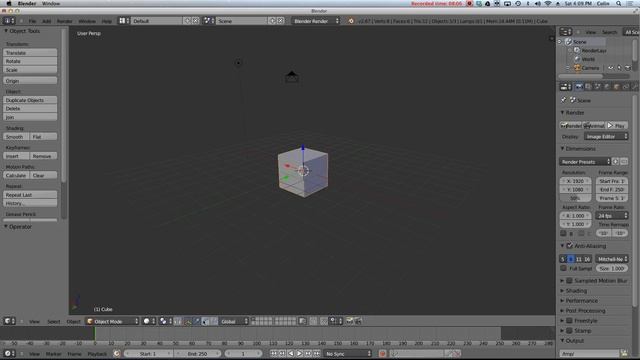Toggle Camera renderability in outliner

pyautogui.click(x=628, y=68)
